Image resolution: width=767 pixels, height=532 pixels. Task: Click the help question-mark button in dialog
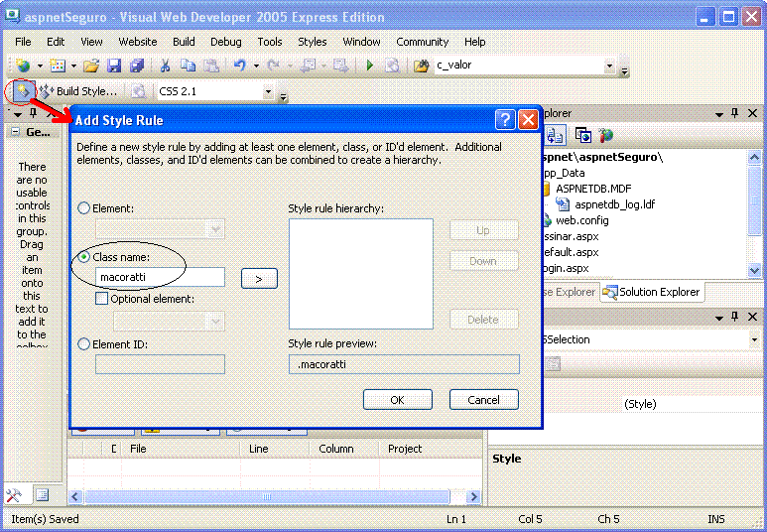[x=505, y=120]
